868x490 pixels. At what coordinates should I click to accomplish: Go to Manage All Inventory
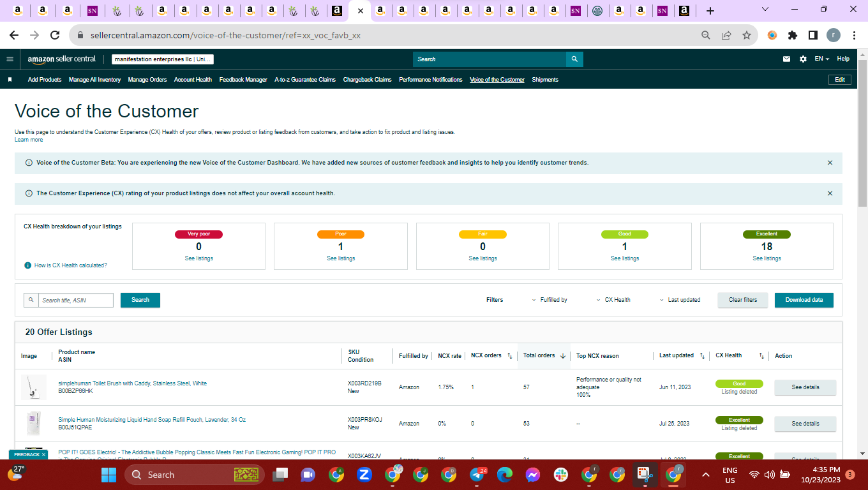tap(94, 80)
